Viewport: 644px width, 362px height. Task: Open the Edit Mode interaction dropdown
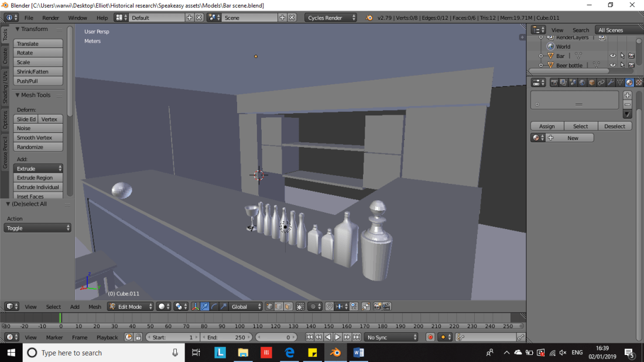click(129, 306)
